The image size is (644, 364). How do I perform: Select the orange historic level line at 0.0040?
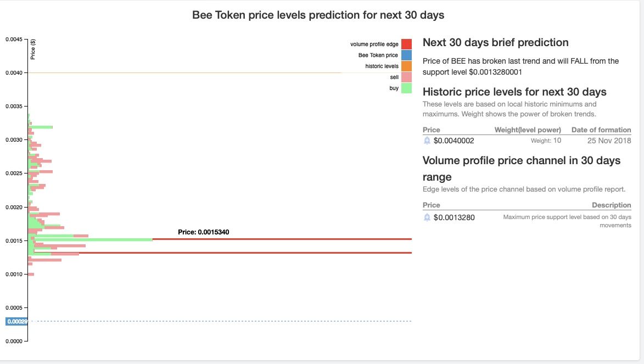coord(220,72)
